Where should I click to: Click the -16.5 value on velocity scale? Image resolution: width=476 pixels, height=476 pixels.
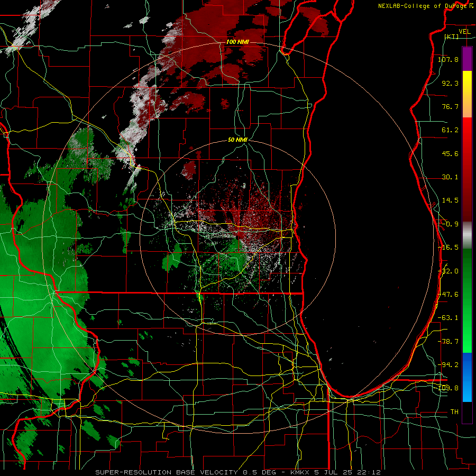448,248
